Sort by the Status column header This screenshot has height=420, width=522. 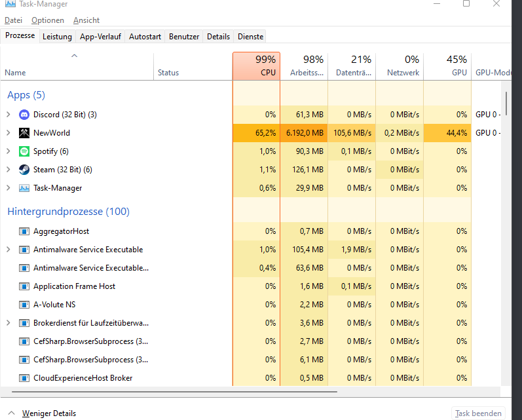[x=193, y=66]
